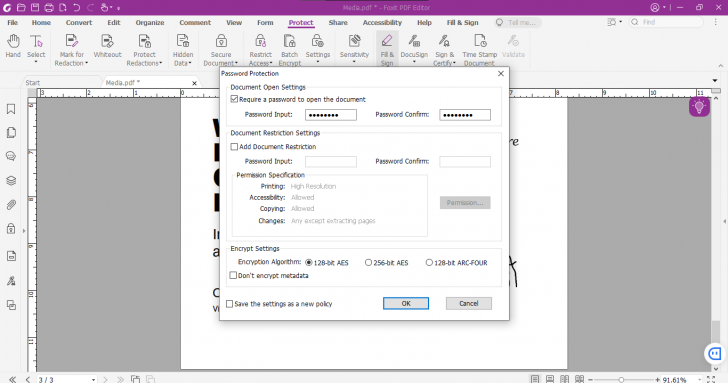Click the Print icon in title bar
Viewport: 728px width, 383px height.
pyautogui.click(x=49, y=7)
